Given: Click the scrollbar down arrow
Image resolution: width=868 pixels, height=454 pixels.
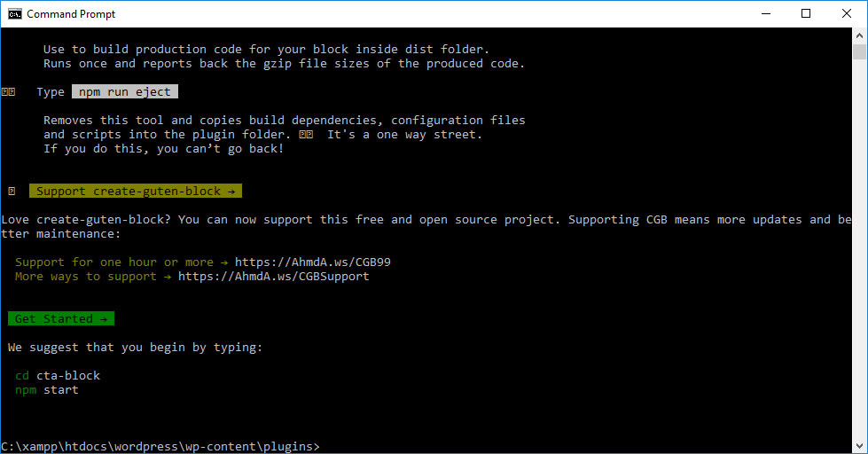Looking at the screenshot, I should (859, 446).
